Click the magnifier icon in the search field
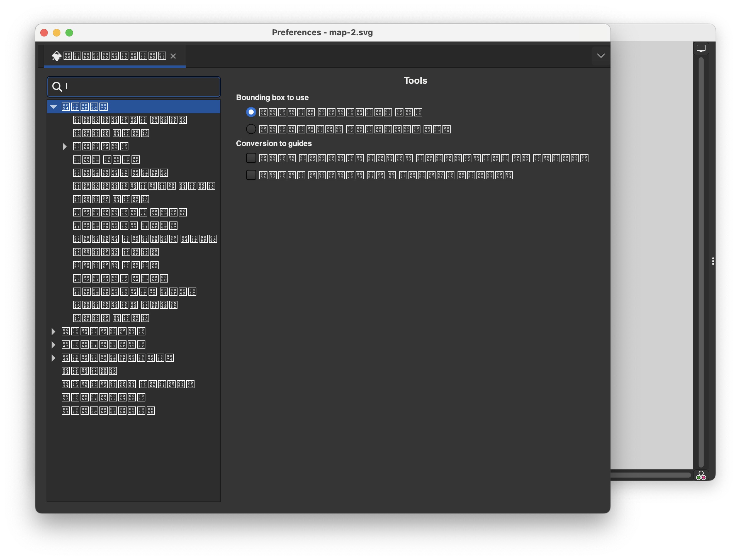Screen dimensions: 737x560 pos(57,87)
